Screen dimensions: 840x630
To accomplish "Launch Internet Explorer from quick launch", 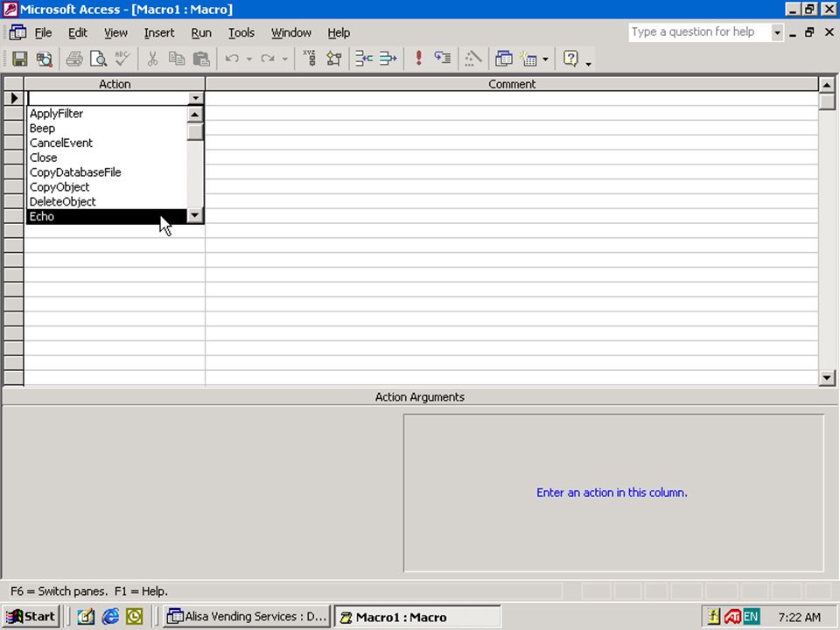I will coord(110,617).
